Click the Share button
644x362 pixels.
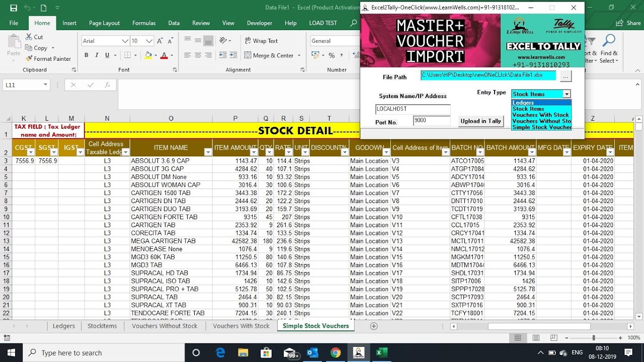pos(628,23)
